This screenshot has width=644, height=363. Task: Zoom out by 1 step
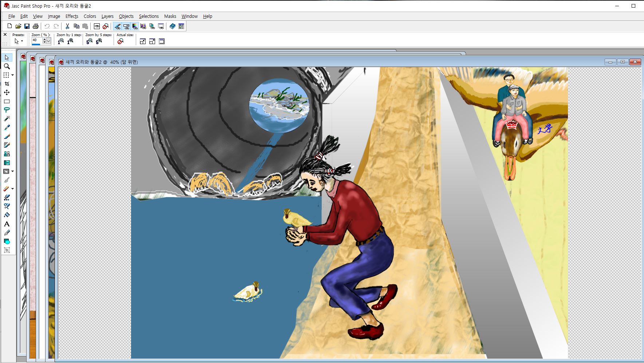pos(61,42)
